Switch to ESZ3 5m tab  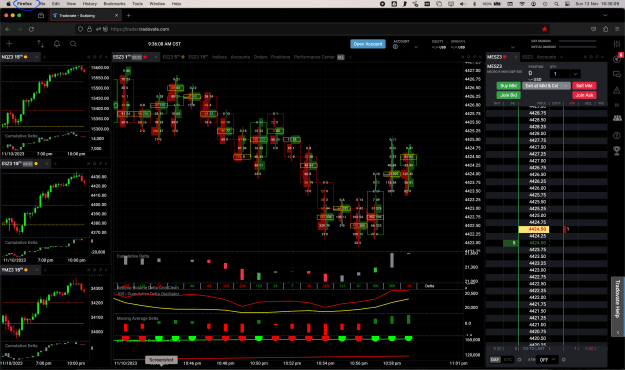(173, 57)
